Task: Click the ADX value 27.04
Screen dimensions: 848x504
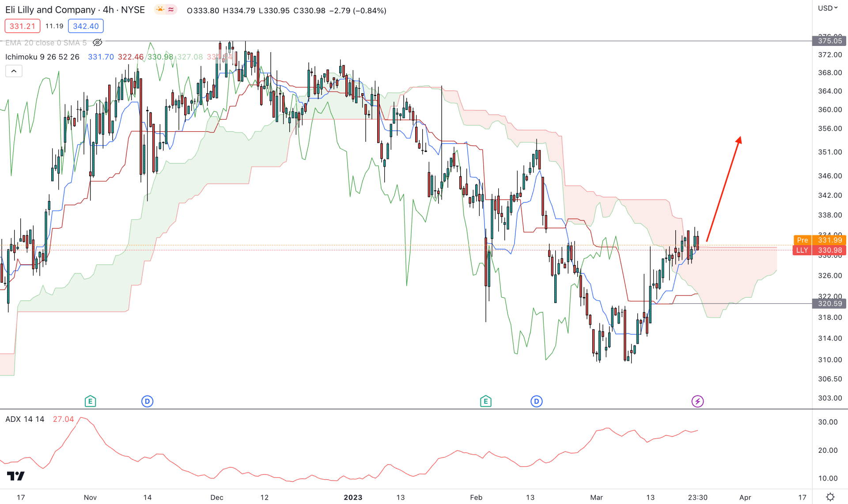Action: [63, 419]
